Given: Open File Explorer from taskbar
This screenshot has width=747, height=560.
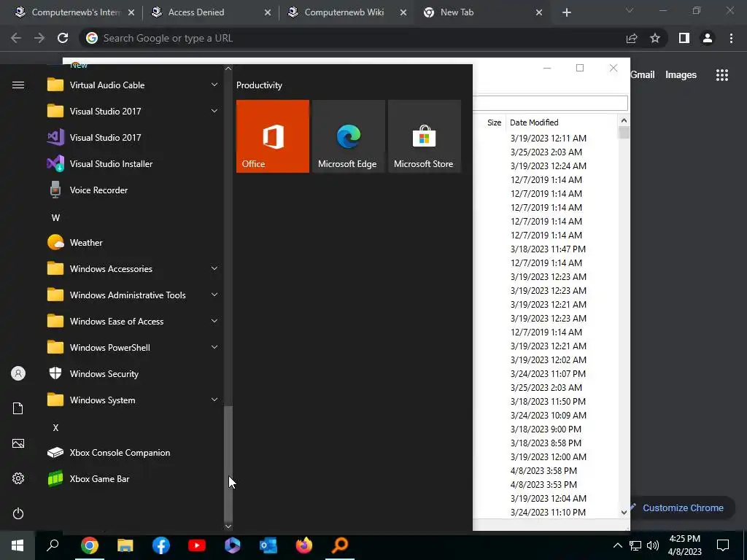Looking at the screenshot, I should (125, 545).
